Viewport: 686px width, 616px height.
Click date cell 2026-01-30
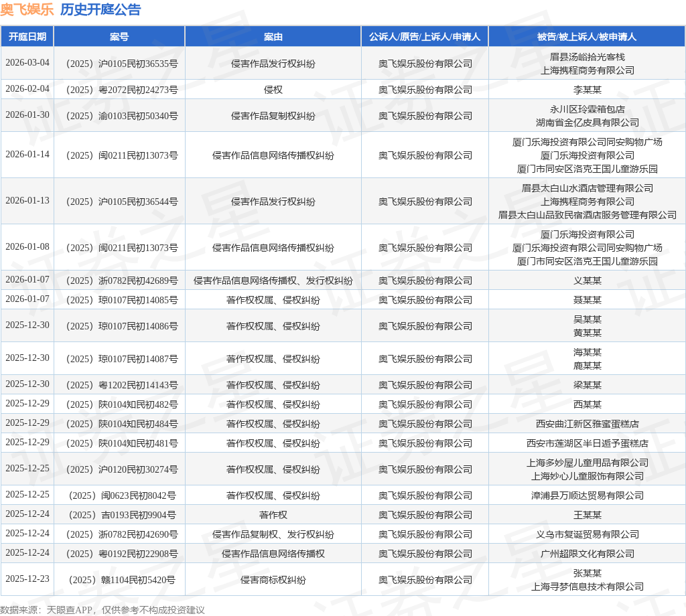27,115
